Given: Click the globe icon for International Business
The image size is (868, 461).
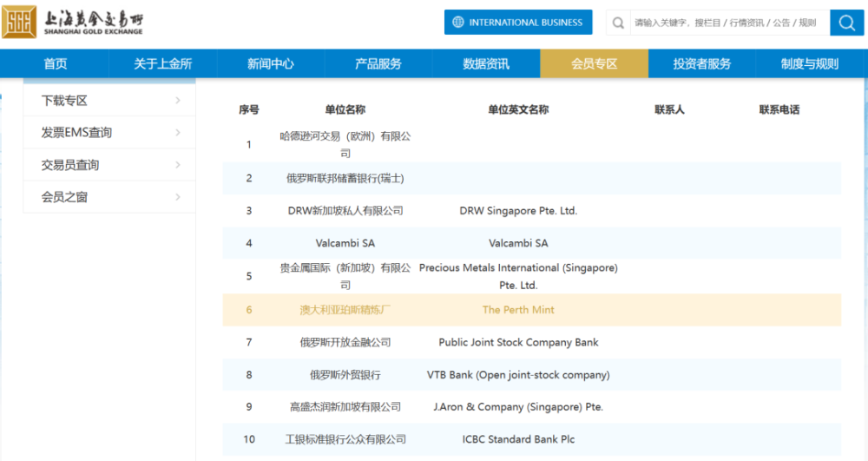Looking at the screenshot, I should [x=457, y=23].
